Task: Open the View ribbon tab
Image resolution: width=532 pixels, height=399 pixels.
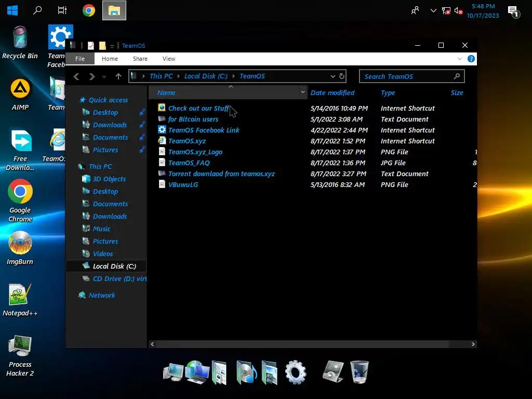Action: [x=169, y=59]
